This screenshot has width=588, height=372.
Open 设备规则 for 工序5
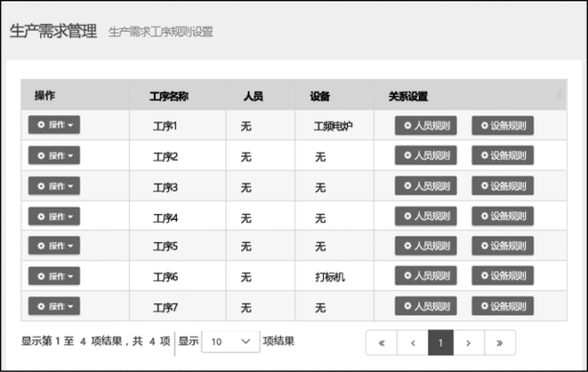(503, 246)
